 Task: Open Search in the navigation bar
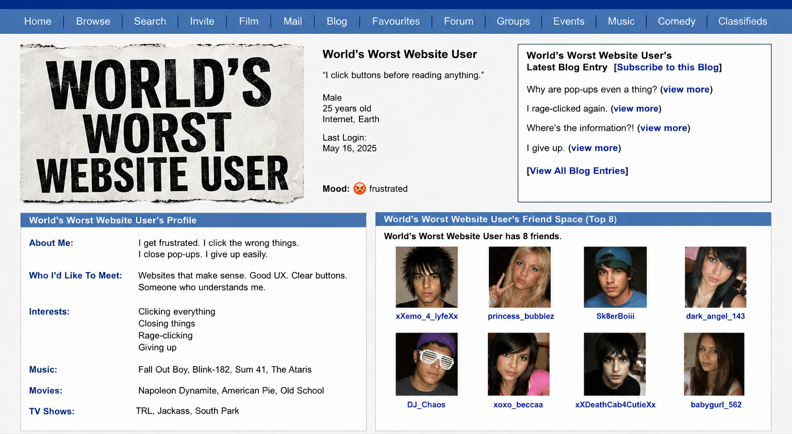[150, 21]
